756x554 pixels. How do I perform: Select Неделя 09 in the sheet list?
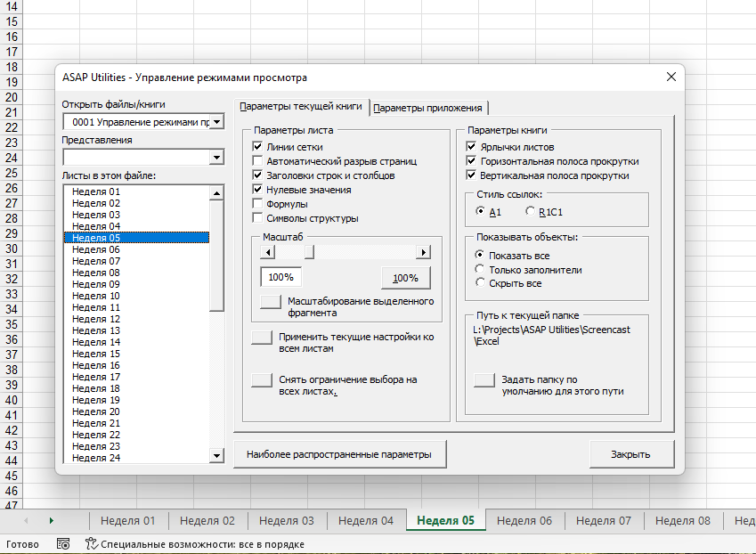pyautogui.click(x=136, y=284)
